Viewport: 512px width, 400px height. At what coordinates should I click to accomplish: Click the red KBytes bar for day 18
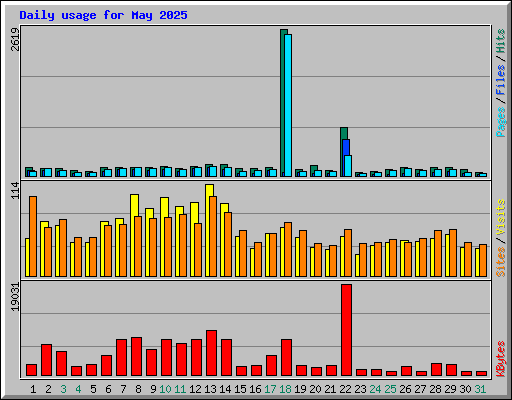(x=286, y=358)
